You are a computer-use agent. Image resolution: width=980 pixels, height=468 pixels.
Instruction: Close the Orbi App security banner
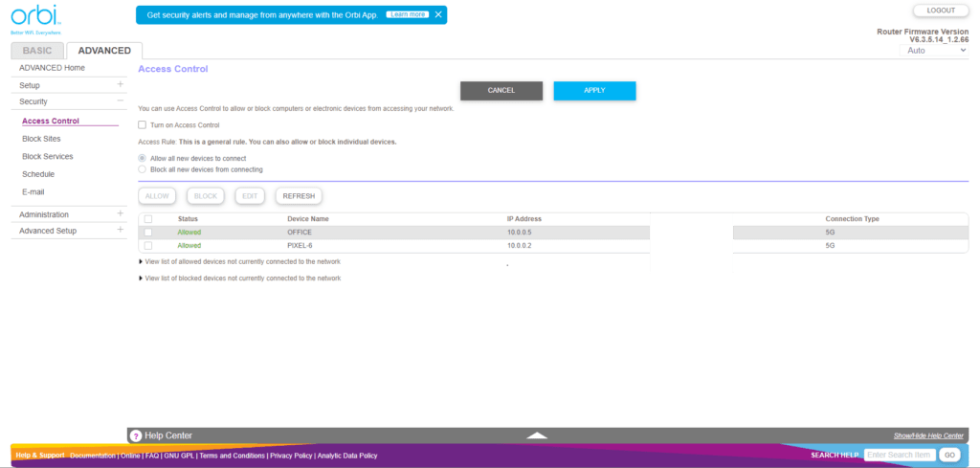438,15
